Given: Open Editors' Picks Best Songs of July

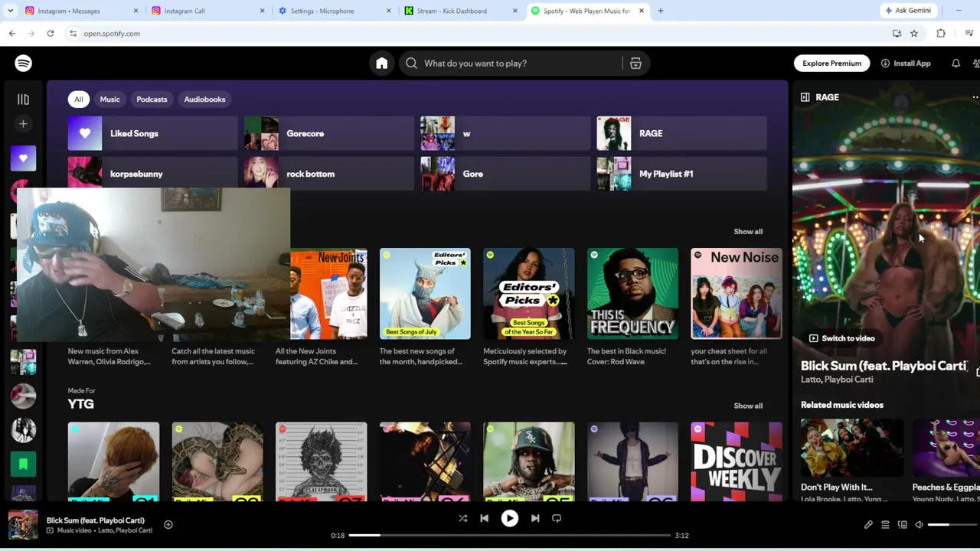Looking at the screenshot, I should pyautogui.click(x=425, y=294).
